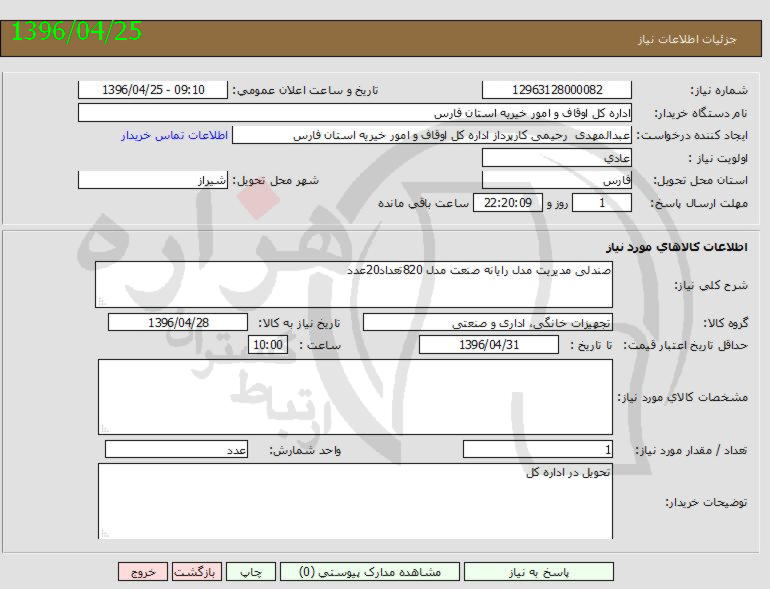Click the پاسخ به نیاز button
The height and width of the screenshot is (589, 770).
[538, 572]
